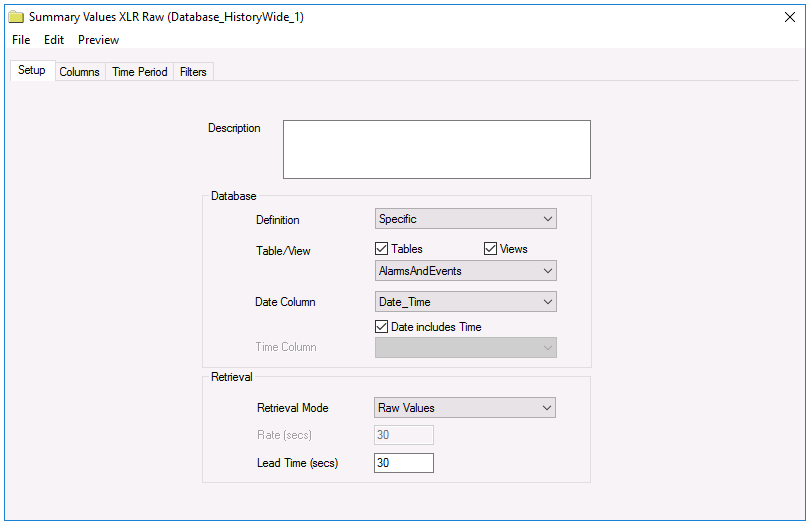Open the Retrieval Mode dropdown showing Raw Values

pyautogui.click(x=464, y=408)
